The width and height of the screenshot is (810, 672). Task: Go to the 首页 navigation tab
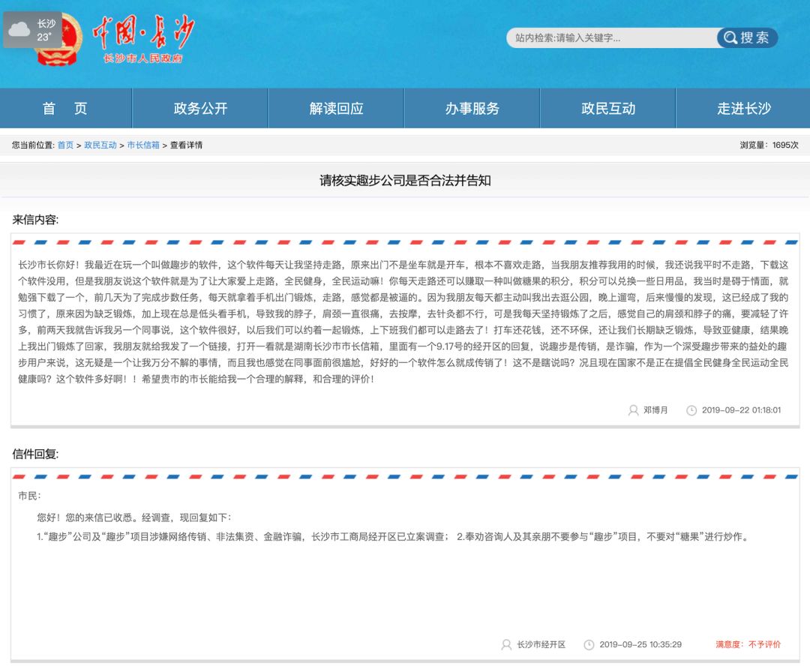coord(65,108)
